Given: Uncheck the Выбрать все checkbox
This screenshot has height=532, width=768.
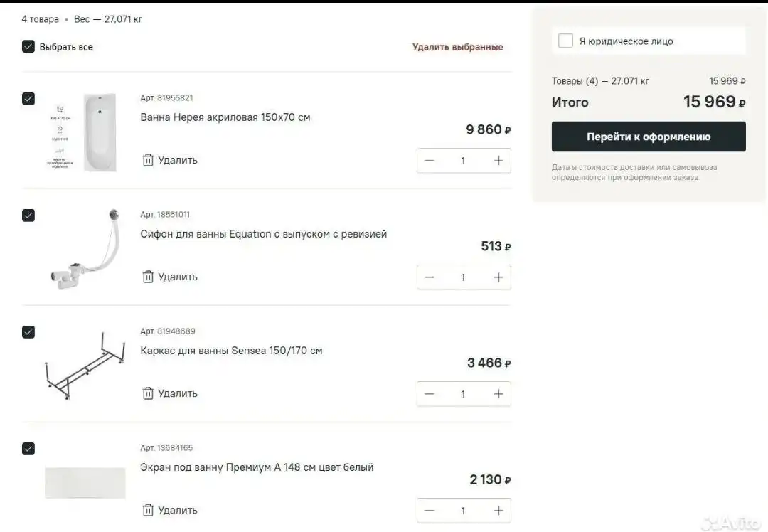Looking at the screenshot, I should (x=28, y=46).
